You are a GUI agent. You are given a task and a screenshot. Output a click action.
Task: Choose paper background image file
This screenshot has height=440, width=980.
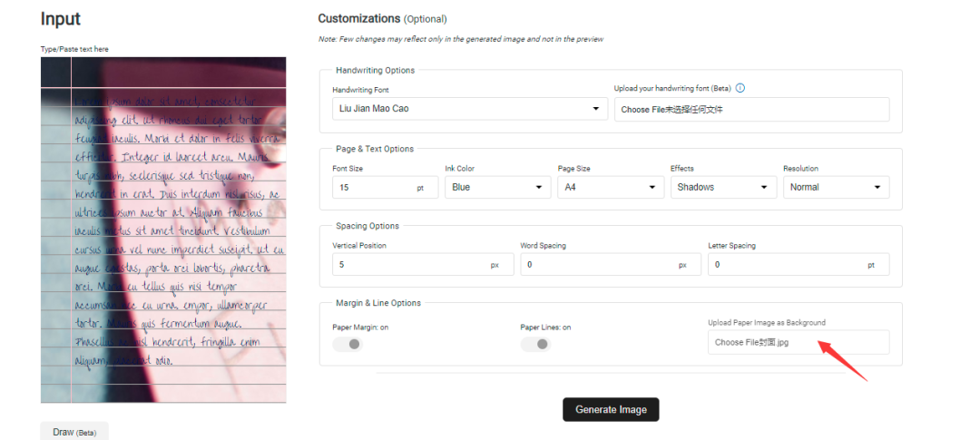coord(799,342)
